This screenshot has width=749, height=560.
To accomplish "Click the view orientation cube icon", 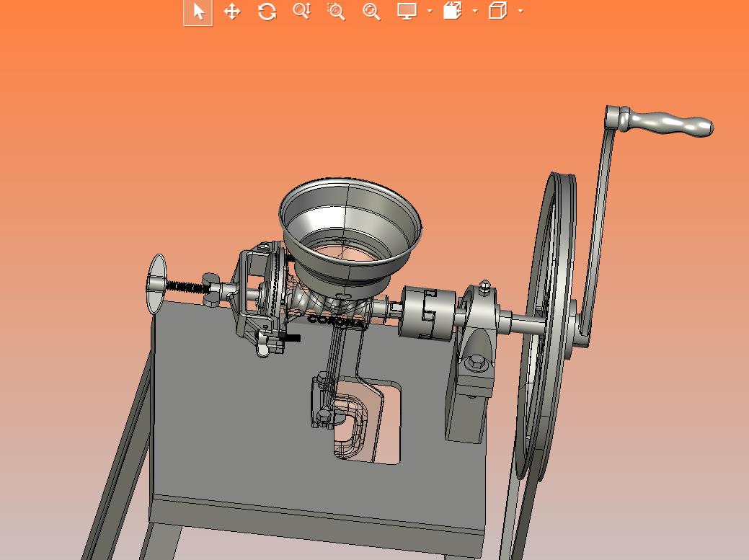I will point(453,11).
